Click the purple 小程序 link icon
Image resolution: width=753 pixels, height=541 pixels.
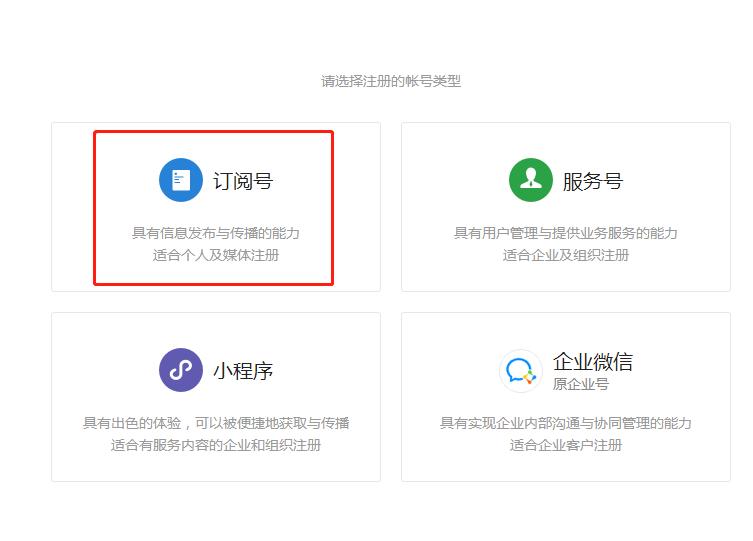click(181, 370)
